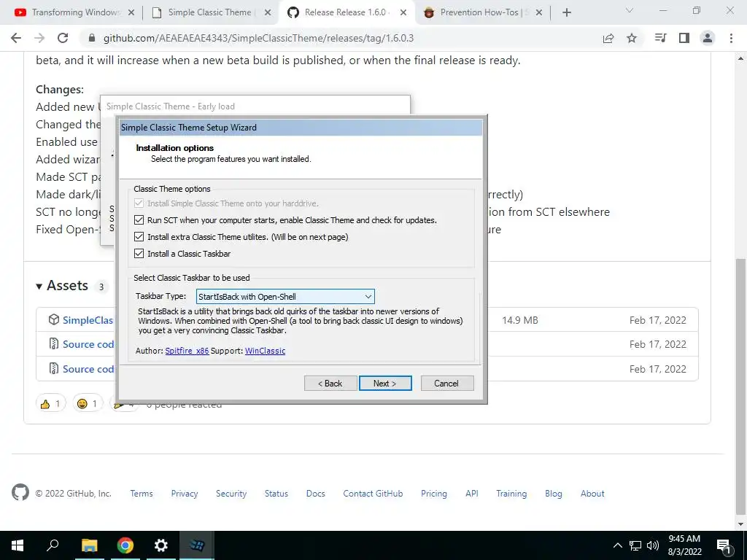Viewport: 747px width, 560px height.
Task: Bookmark the page with the star icon
Action: [x=632, y=38]
